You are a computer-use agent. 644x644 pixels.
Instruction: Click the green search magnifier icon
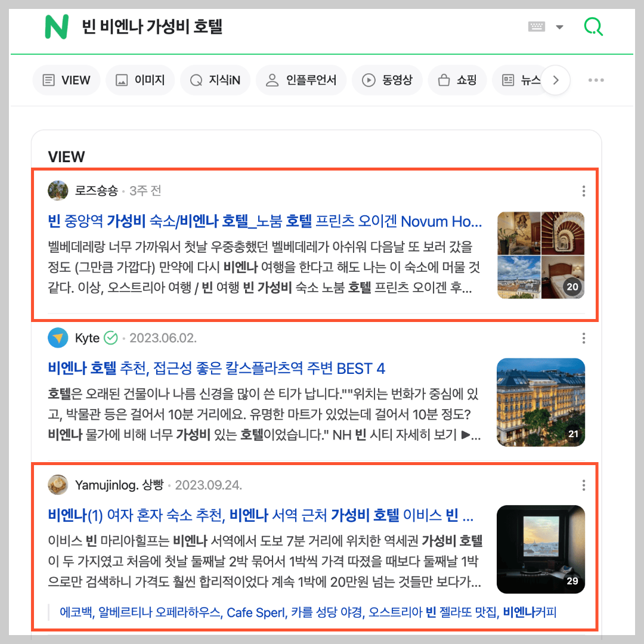[x=593, y=27]
